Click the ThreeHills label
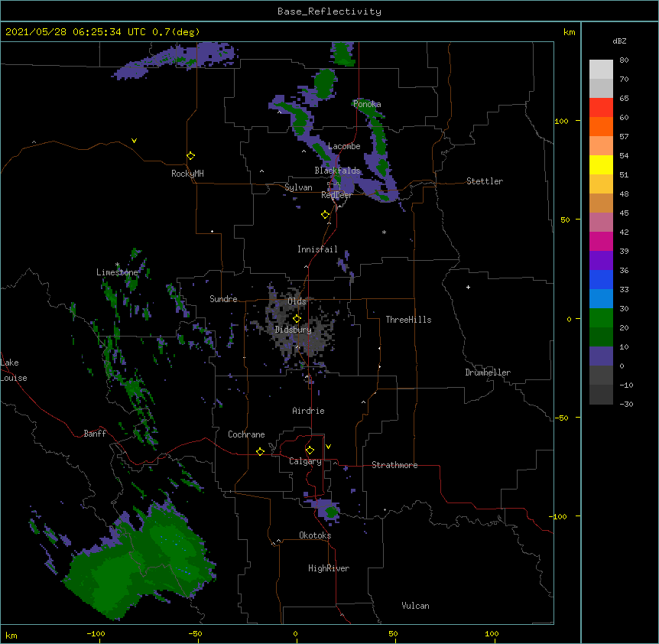Image resolution: width=659 pixels, height=644 pixels. tap(408, 320)
